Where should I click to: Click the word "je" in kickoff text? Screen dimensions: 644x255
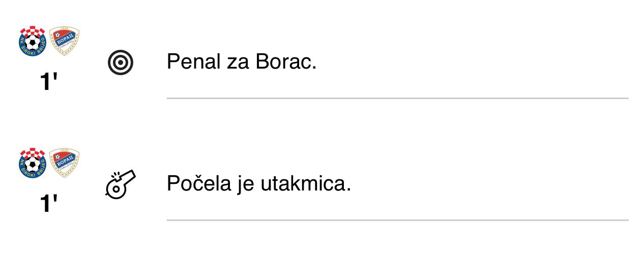245,183
